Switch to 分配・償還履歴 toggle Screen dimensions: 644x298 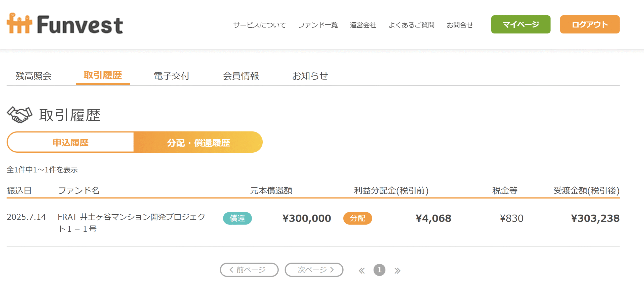click(x=198, y=142)
